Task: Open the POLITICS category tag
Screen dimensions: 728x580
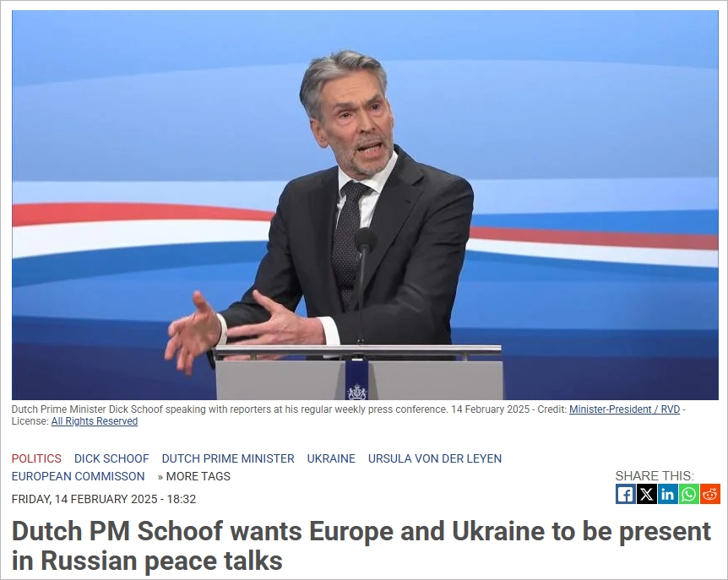Action: [36, 458]
